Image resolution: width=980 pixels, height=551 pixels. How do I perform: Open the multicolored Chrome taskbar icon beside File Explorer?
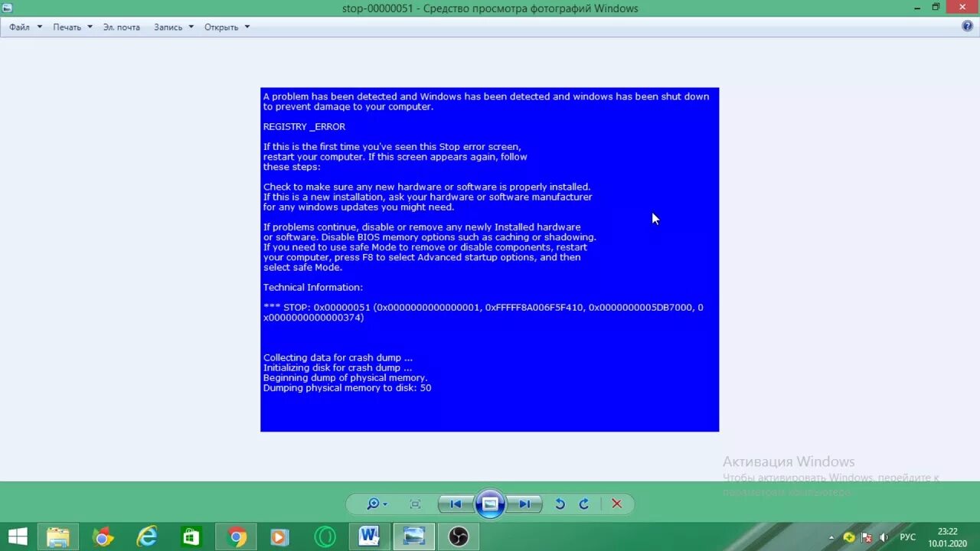(102, 537)
